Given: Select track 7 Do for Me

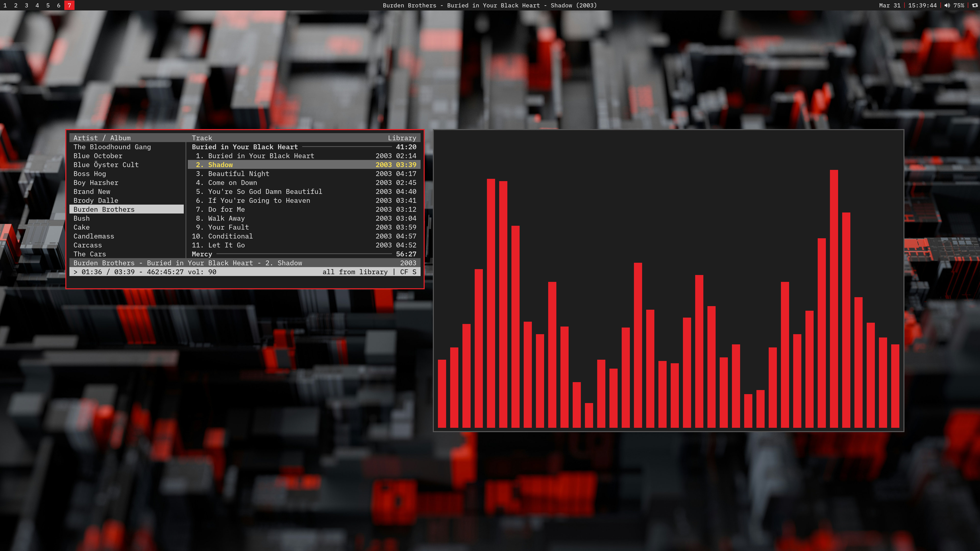Looking at the screenshot, I should point(304,209).
